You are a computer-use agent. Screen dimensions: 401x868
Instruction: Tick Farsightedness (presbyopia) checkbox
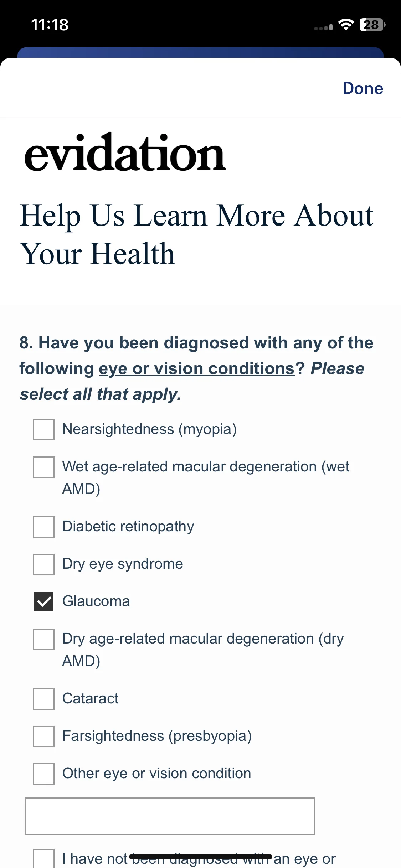pos(44,737)
